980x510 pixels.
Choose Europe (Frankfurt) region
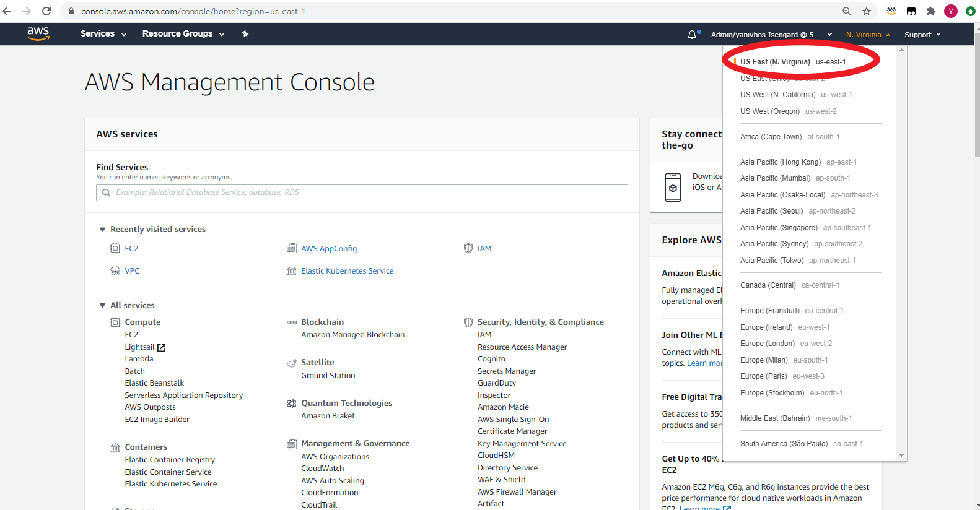pos(792,311)
